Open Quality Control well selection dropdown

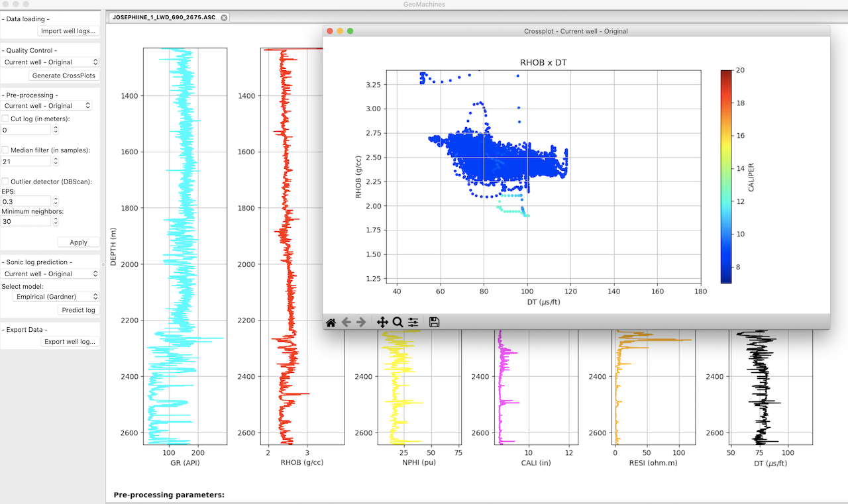point(50,62)
